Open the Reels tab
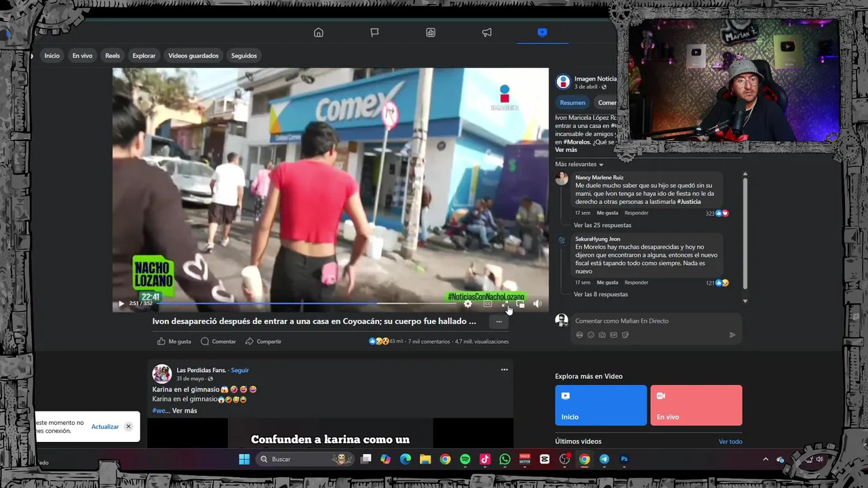The image size is (868, 488). (x=113, y=56)
